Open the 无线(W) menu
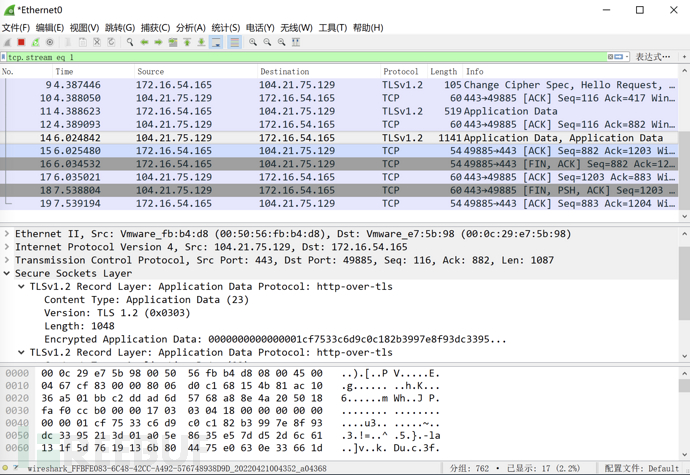 tap(297, 28)
